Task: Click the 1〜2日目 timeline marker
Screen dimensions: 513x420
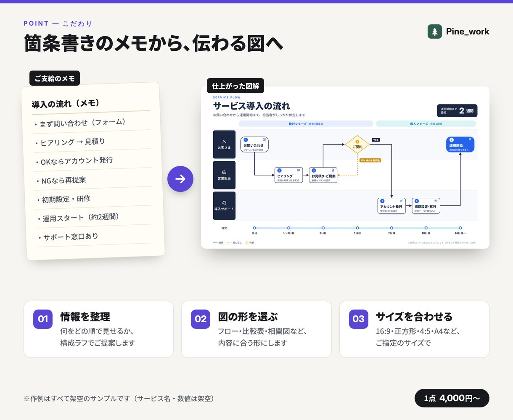Action: [x=289, y=228]
